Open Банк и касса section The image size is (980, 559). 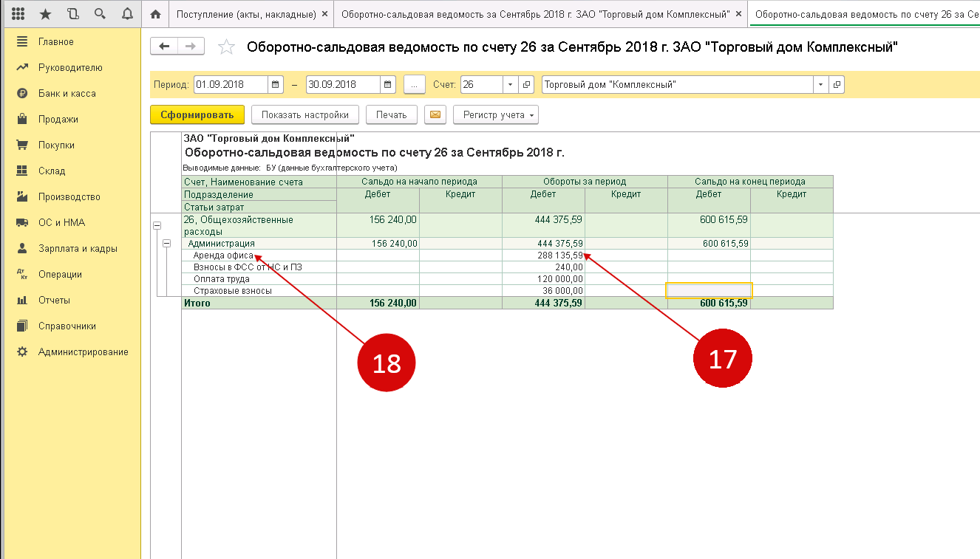click(67, 94)
